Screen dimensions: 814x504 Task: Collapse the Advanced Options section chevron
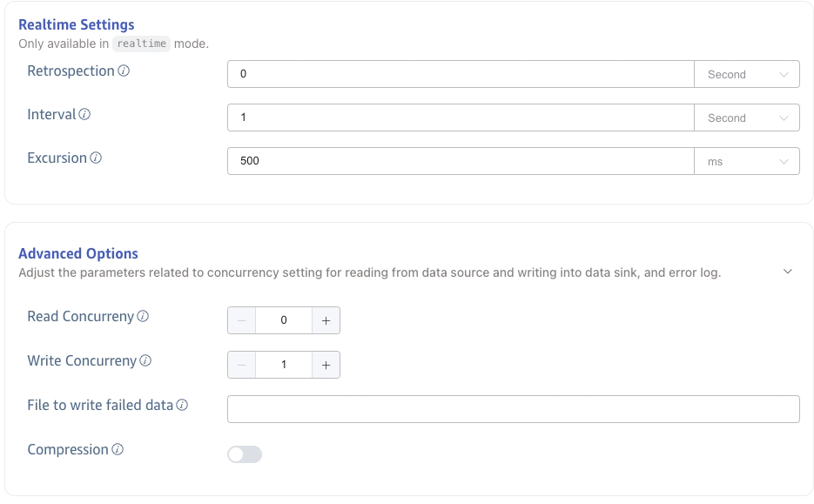point(788,272)
